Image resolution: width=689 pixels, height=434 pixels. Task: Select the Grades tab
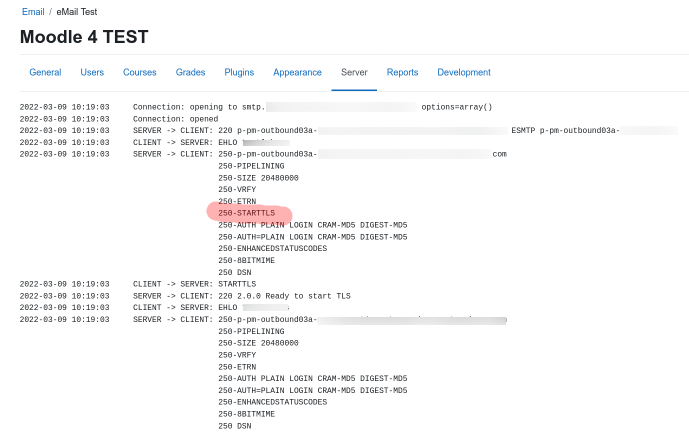[x=190, y=72]
